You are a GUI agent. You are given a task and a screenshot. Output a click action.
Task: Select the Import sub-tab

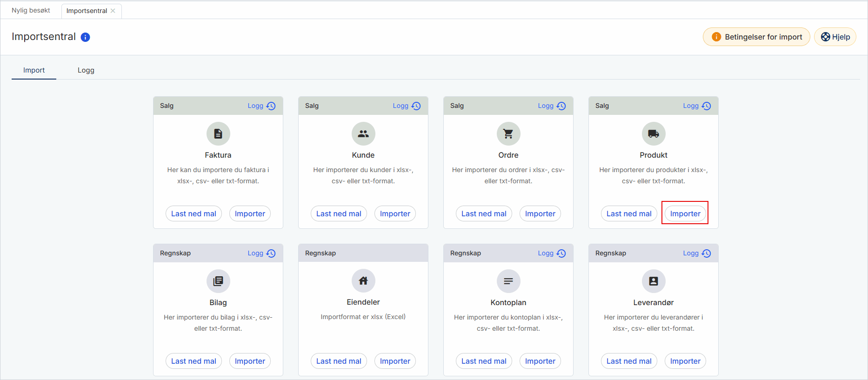34,70
